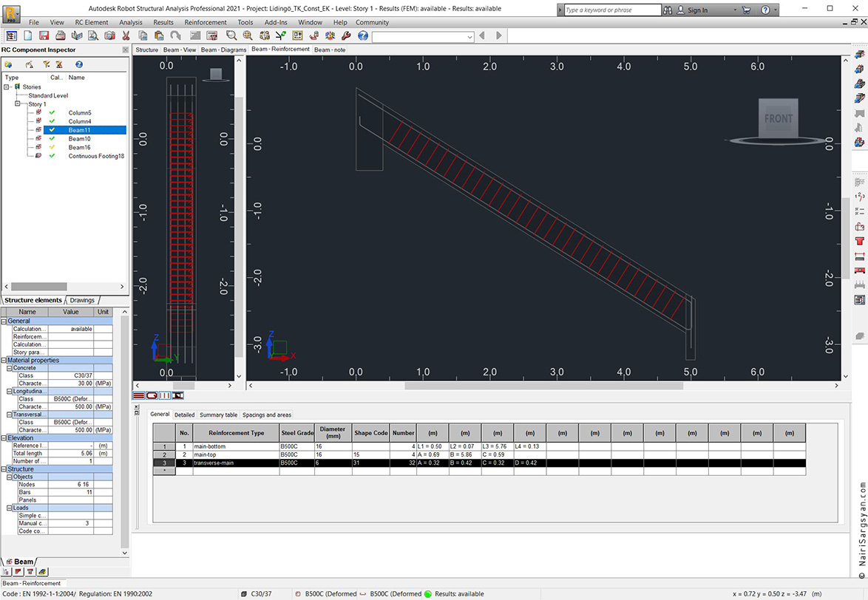Click the red T-section icon in right toolbar

pyautogui.click(x=859, y=241)
